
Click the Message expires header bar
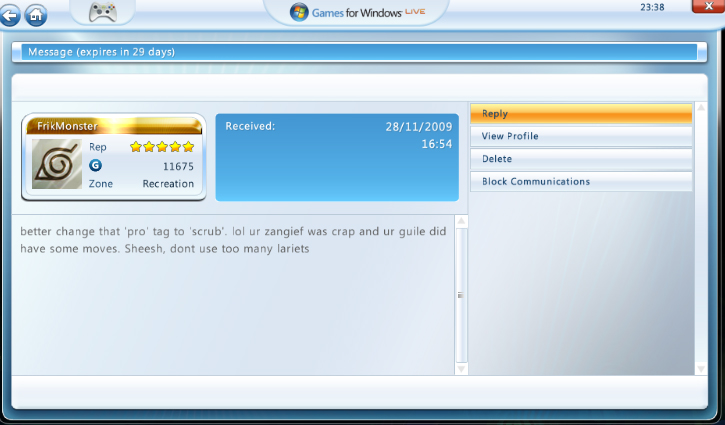point(352,52)
